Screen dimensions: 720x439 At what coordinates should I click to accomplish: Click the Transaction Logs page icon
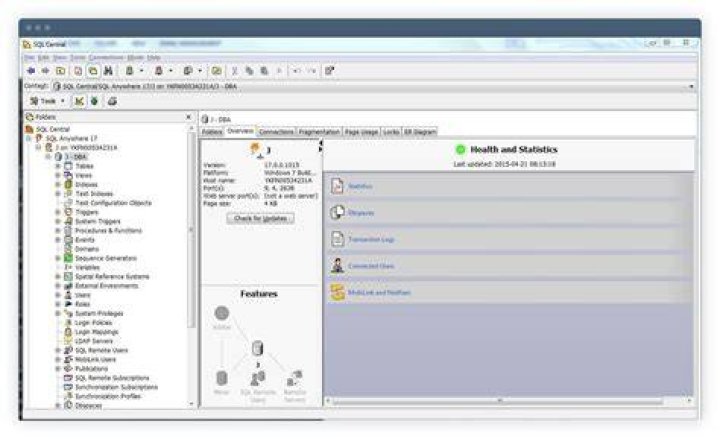pyautogui.click(x=338, y=239)
